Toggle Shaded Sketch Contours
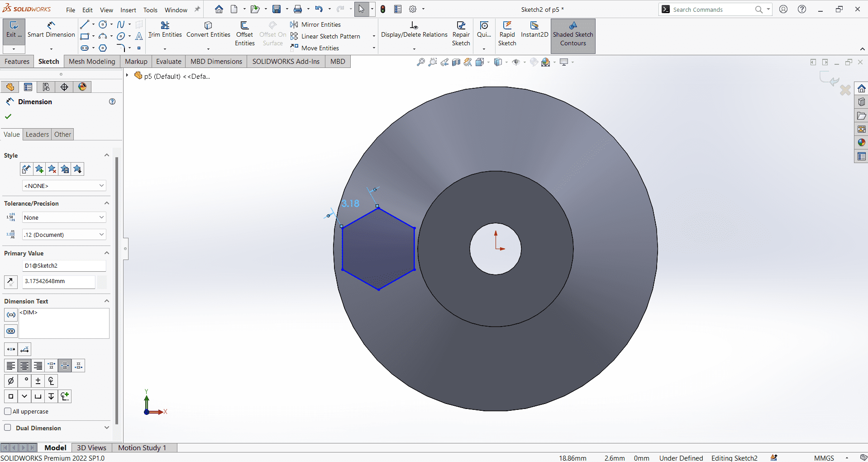The height and width of the screenshot is (462, 868). click(x=573, y=36)
